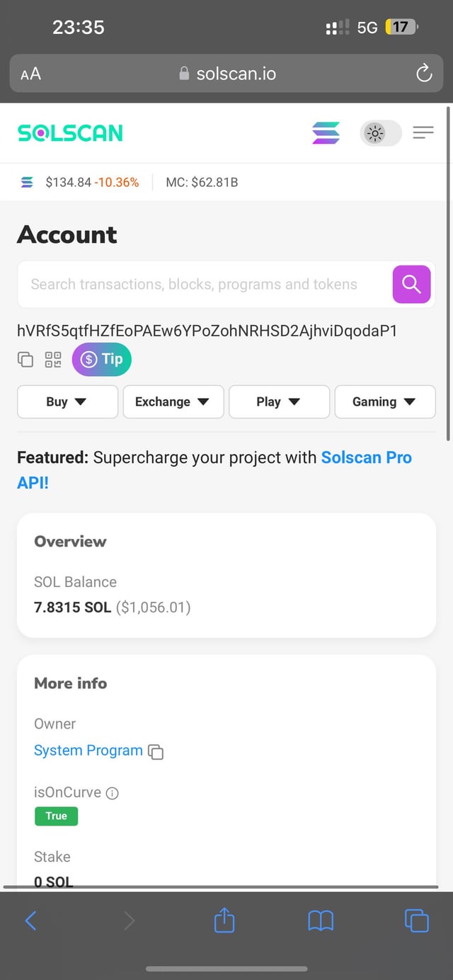The width and height of the screenshot is (453, 980).
Task: Open the Solana network selector icon
Action: tap(326, 132)
